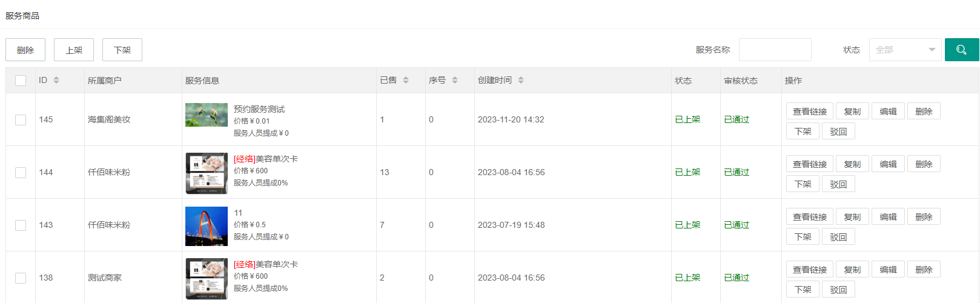
Task: Tick the checkbox for row 138
Action: 21,278
